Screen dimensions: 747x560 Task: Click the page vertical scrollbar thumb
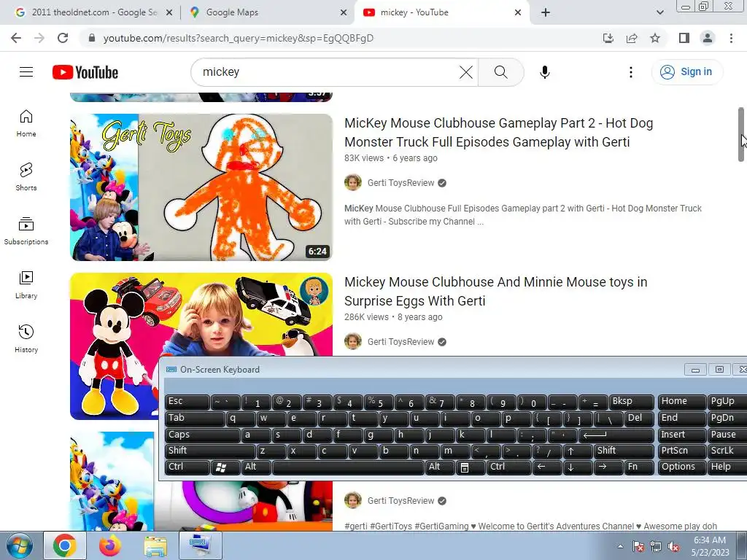point(741,134)
